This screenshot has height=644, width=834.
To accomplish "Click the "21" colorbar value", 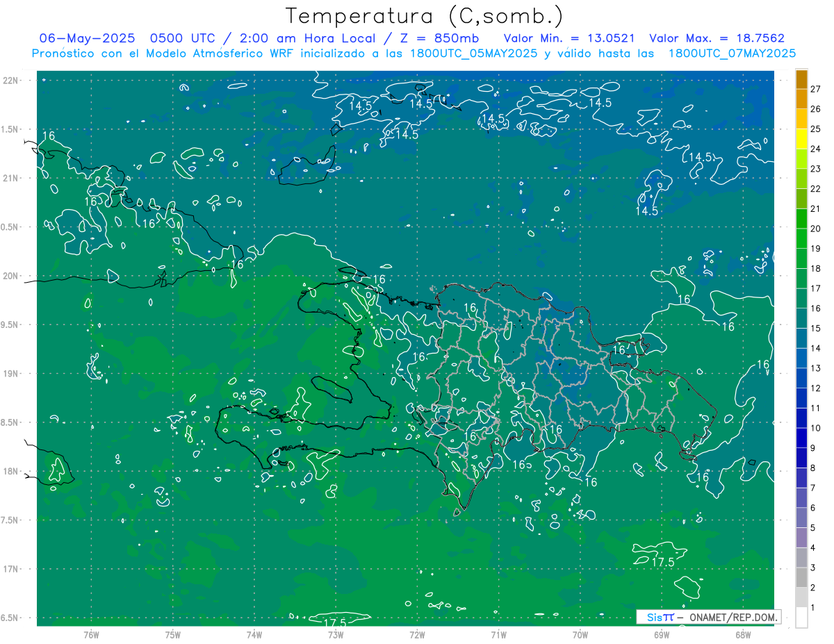I will [x=816, y=208].
